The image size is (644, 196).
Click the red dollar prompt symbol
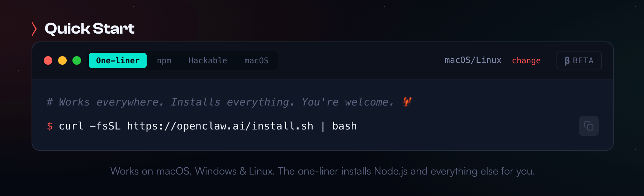[x=50, y=126]
